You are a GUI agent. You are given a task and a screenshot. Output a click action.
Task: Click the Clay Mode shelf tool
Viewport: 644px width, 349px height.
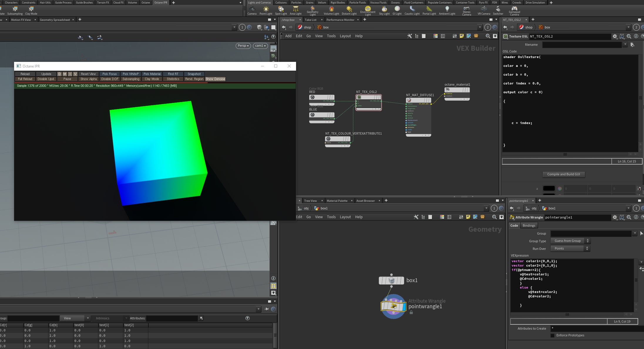(x=31, y=10)
